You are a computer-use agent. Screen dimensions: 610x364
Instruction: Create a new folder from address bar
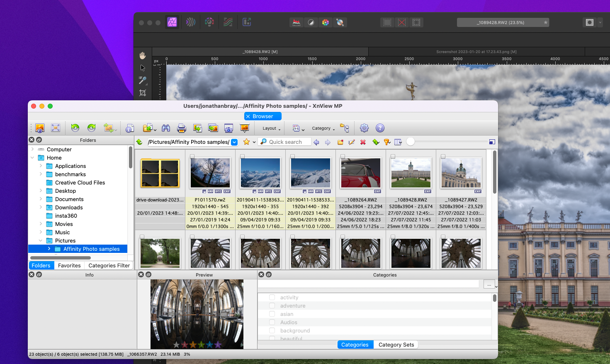pyautogui.click(x=340, y=142)
